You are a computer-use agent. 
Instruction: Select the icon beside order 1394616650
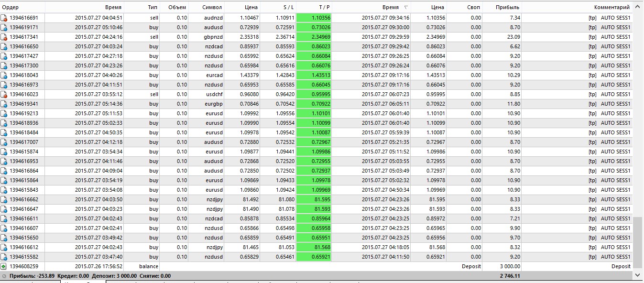(x=4, y=46)
